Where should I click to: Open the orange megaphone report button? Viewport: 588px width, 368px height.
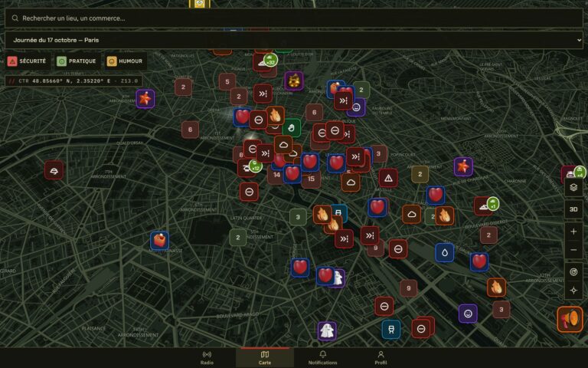tap(570, 319)
